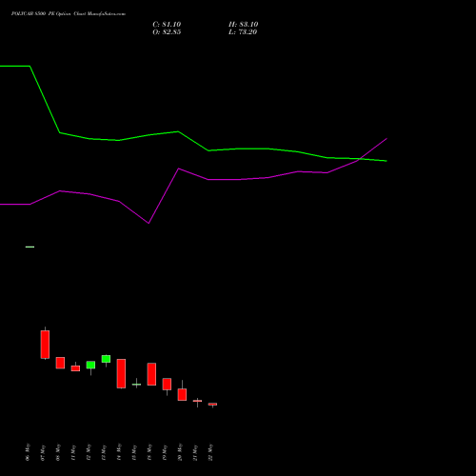Click the small green dash mark above 06 May
476x476 pixels.
click(30, 247)
